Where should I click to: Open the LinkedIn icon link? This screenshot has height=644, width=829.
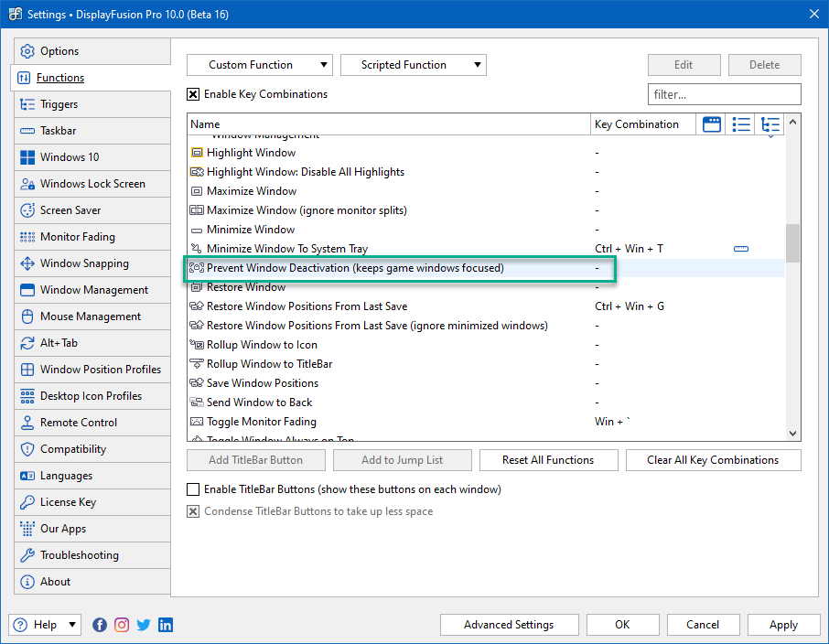166,625
